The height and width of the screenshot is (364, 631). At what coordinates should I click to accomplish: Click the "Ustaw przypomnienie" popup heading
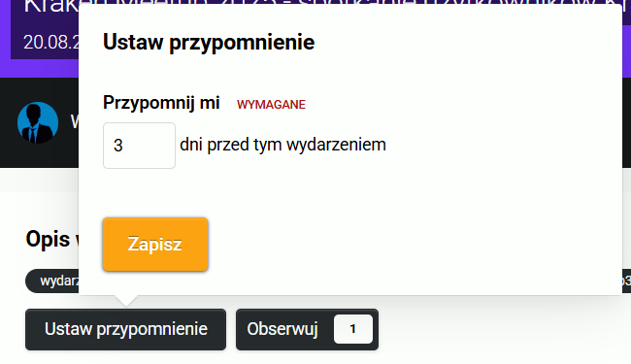click(x=209, y=42)
